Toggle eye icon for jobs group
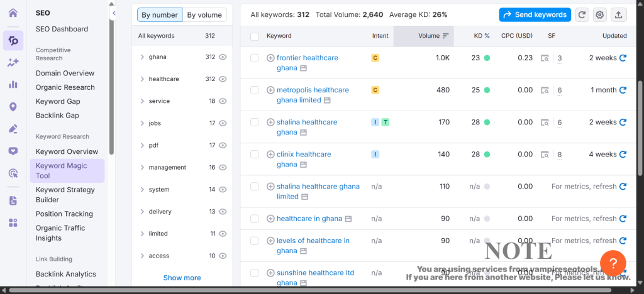The image size is (644, 294). (x=223, y=123)
